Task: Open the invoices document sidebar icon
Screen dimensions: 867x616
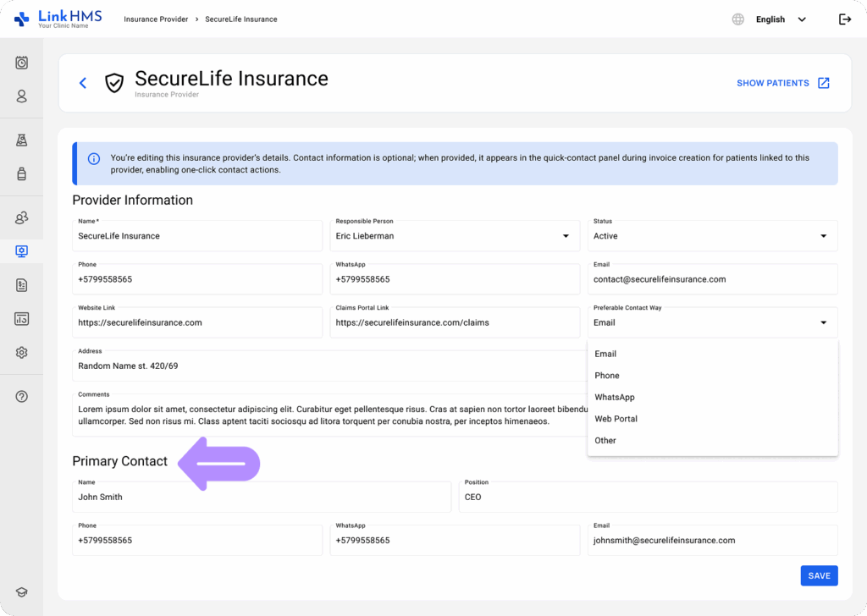Action: tap(22, 285)
